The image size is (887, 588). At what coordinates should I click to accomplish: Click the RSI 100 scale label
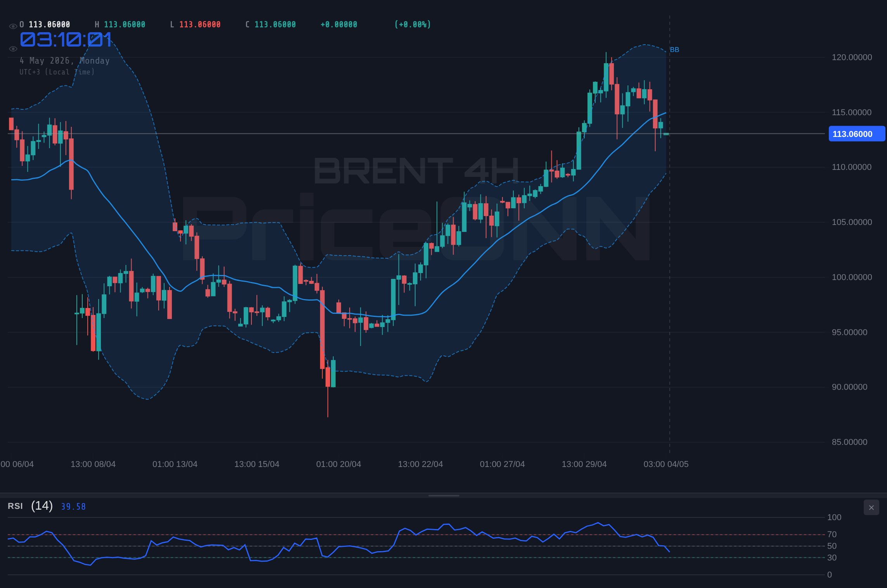point(834,517)
